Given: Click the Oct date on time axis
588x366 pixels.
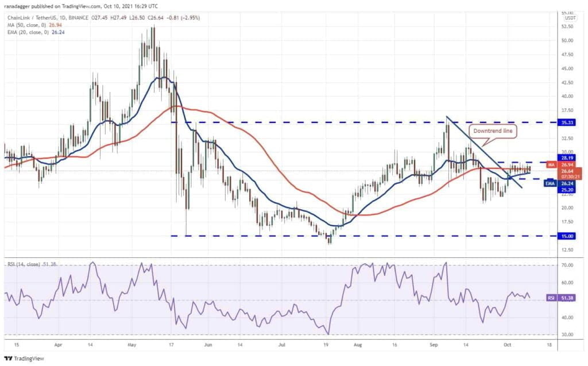Looking at the screenshot, I should click(508, 345).
